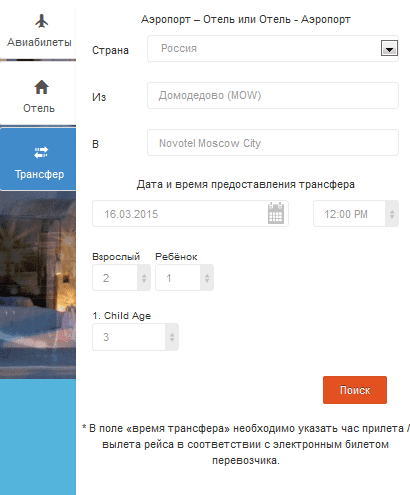
Task: Click the transfer arrows icon
Action: coord(41,153)
